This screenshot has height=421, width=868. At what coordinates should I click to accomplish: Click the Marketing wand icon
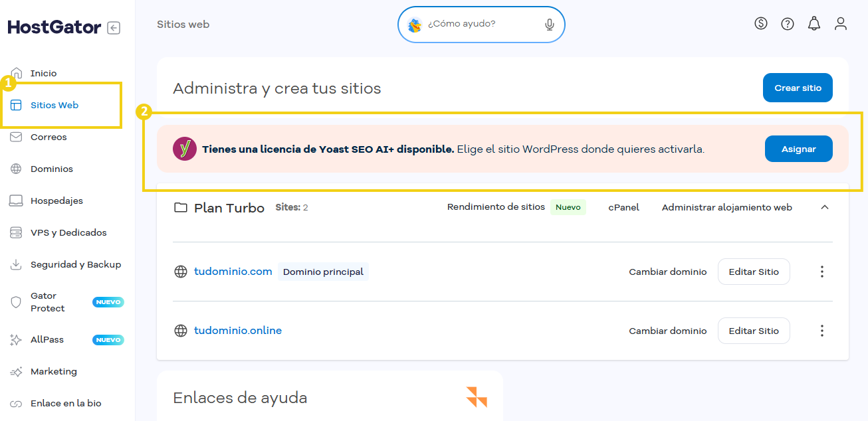coord(17,371)
